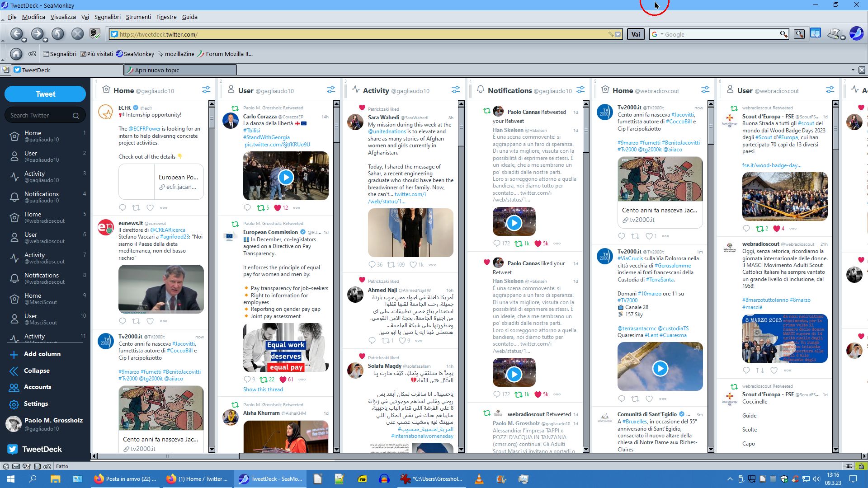This screenshot has height=488, width=868.
Task: Play video in first Paolo Cannas notification
Action: pos(514,223)
